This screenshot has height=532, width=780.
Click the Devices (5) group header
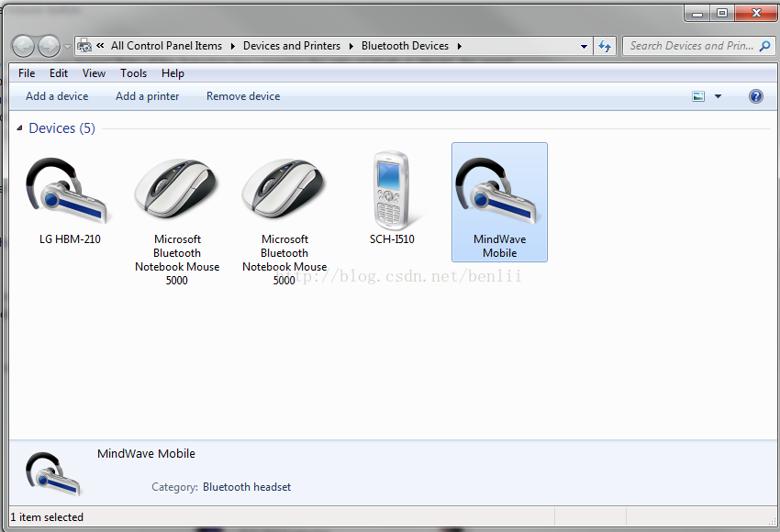[x=61, y=128]
